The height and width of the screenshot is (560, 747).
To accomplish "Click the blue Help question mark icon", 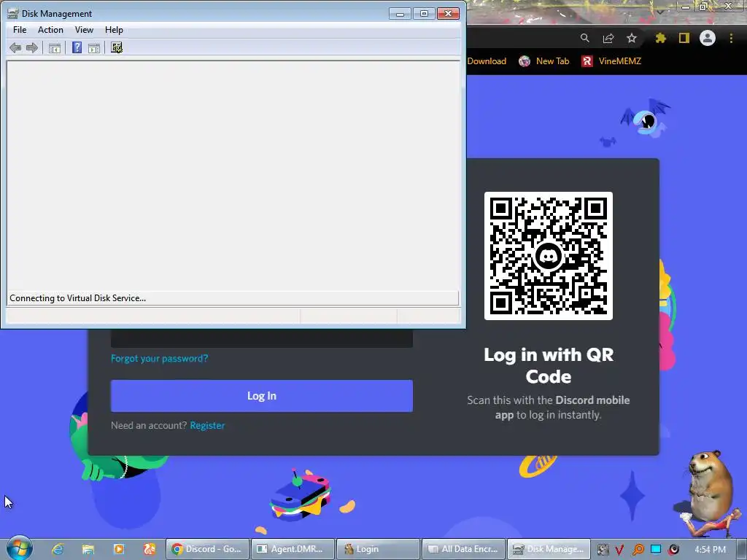I will click(x=77, y=47).
